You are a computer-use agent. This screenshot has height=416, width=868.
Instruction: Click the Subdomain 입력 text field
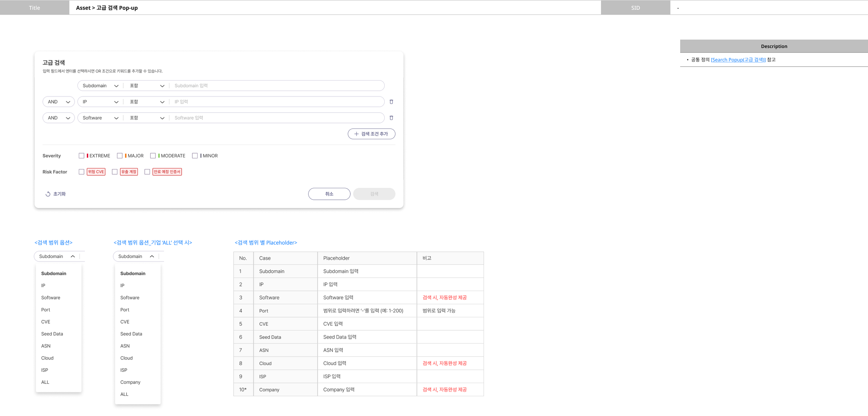click(x=277, y=86)
